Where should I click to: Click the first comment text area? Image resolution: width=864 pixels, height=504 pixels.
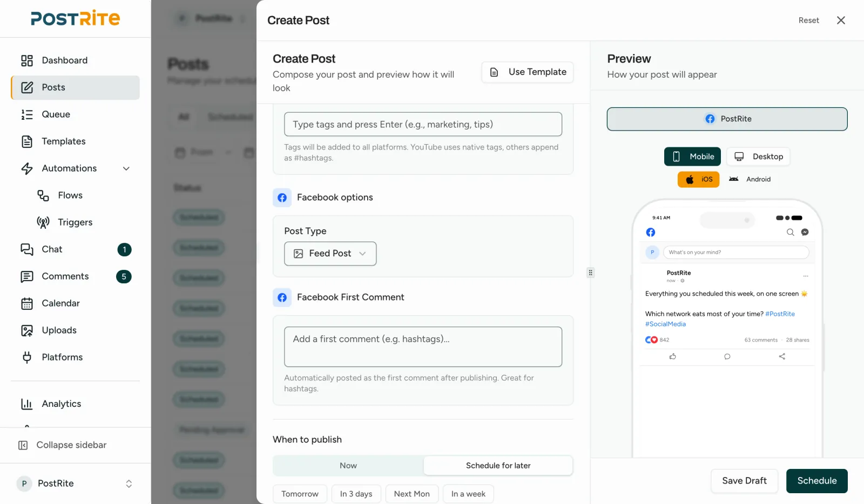tap(423, 347)
